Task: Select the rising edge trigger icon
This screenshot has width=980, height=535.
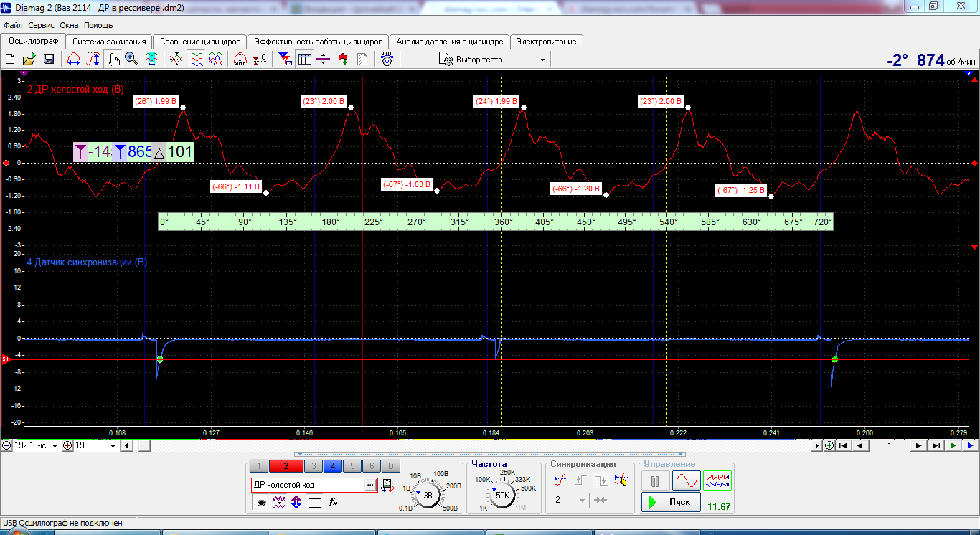Action: click(581, 480)
